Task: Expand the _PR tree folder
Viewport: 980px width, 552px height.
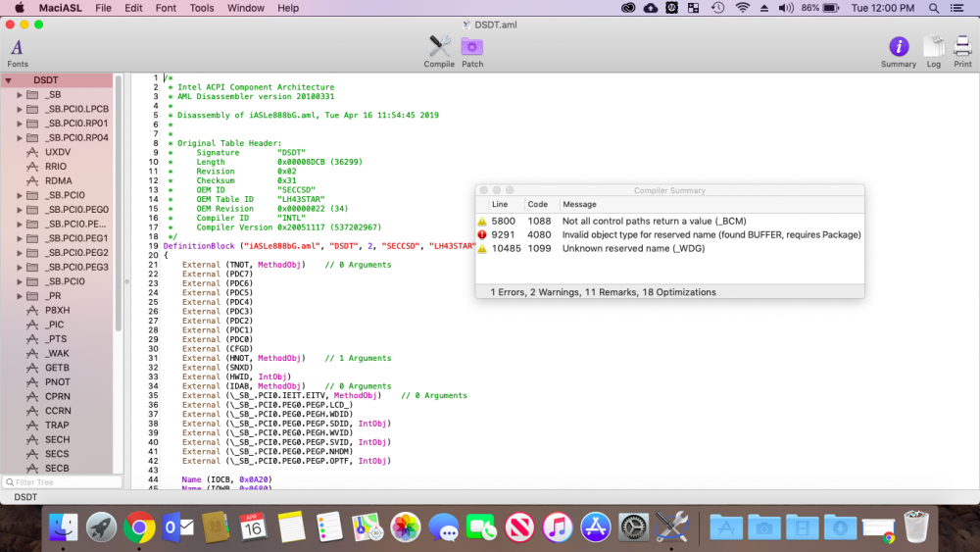Action: (20, 296)
